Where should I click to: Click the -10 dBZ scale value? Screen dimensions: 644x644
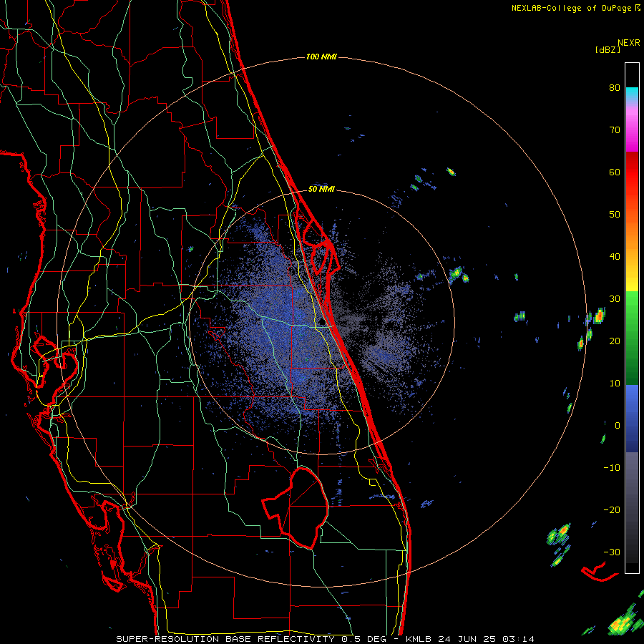click(612, 468)
